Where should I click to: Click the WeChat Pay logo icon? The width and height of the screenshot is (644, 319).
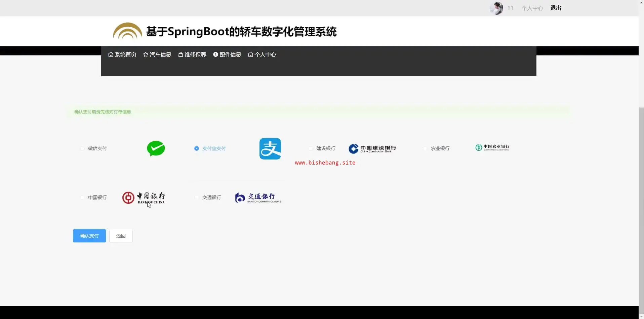click(156, 148)
